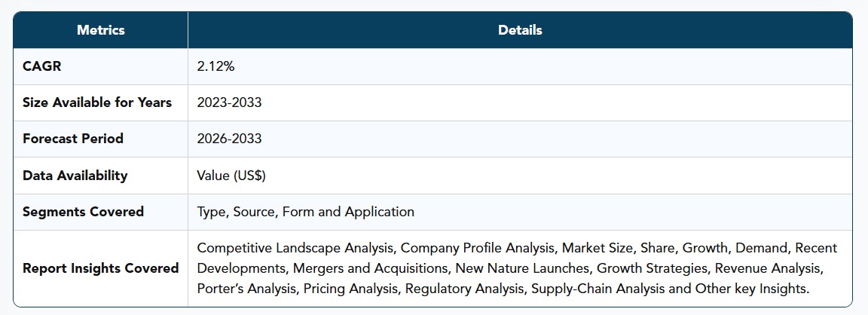Click the Details column header
This screenshot has height=315, width=868.
tap(520, 30)
